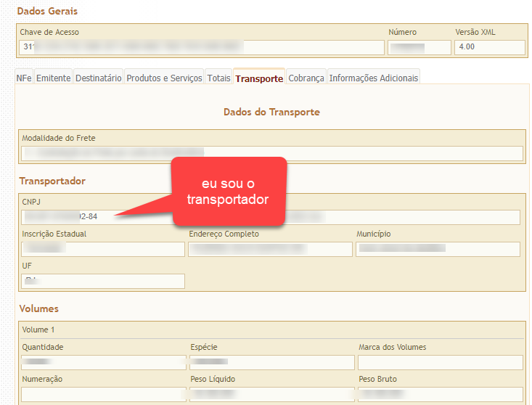Screen dimensions: 532x405
Task: Click the Inscrição Estadual label
Action: (54, 234)
